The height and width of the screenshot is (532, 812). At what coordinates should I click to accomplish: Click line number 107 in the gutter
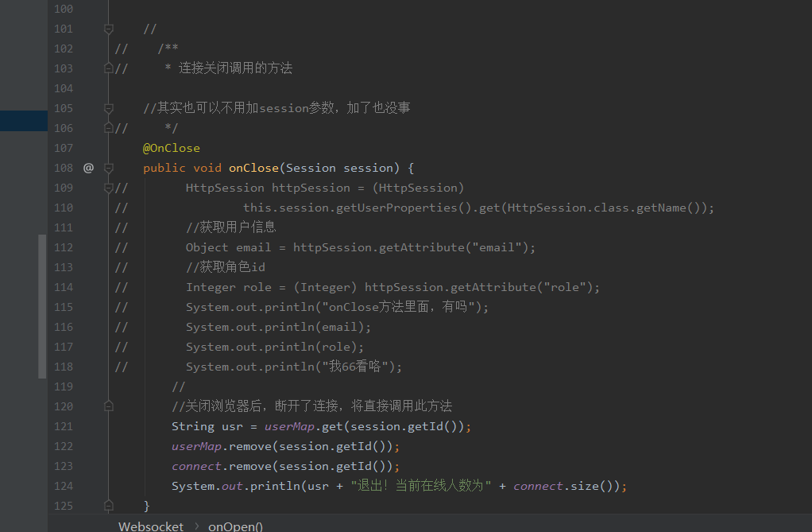point(64,148)
